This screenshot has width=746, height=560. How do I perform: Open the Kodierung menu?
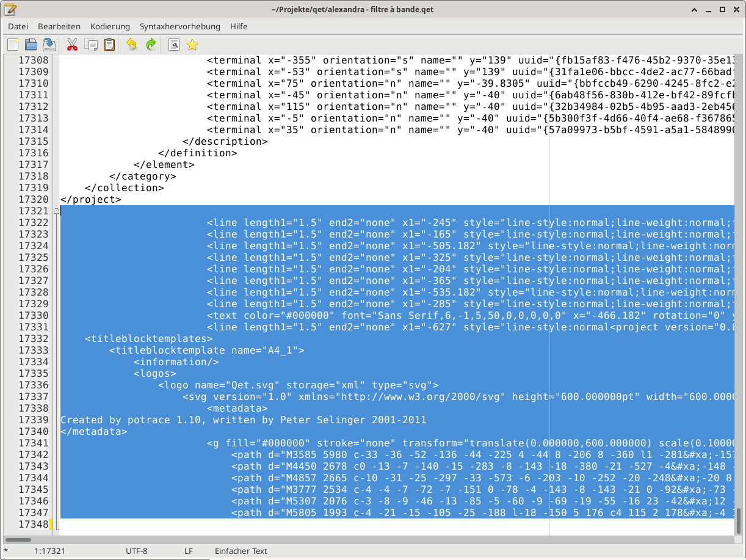point(110,26)
